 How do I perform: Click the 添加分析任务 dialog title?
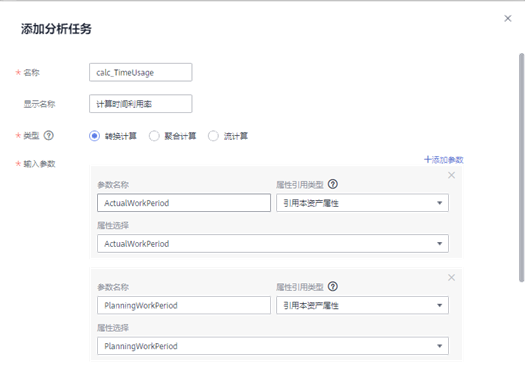(x=56, y=29)
